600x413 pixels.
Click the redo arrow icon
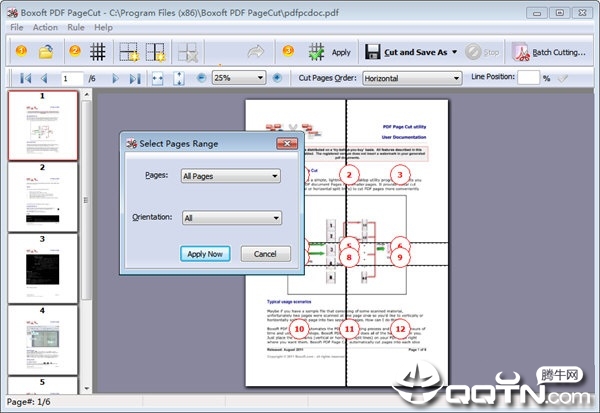(255, 52)
